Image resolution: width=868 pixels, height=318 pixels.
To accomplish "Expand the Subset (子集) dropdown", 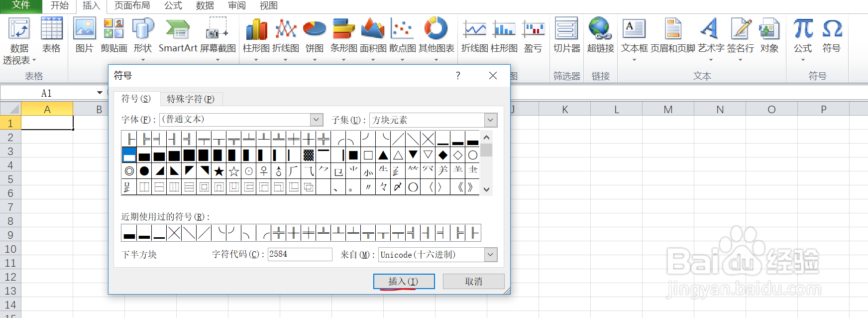I will coord(491,120).
